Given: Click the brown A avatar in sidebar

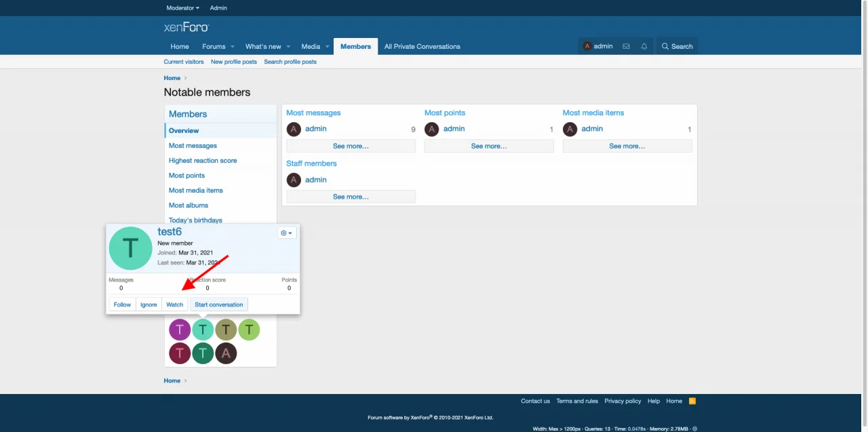Looking at the screenshot, I should [226, 353].
